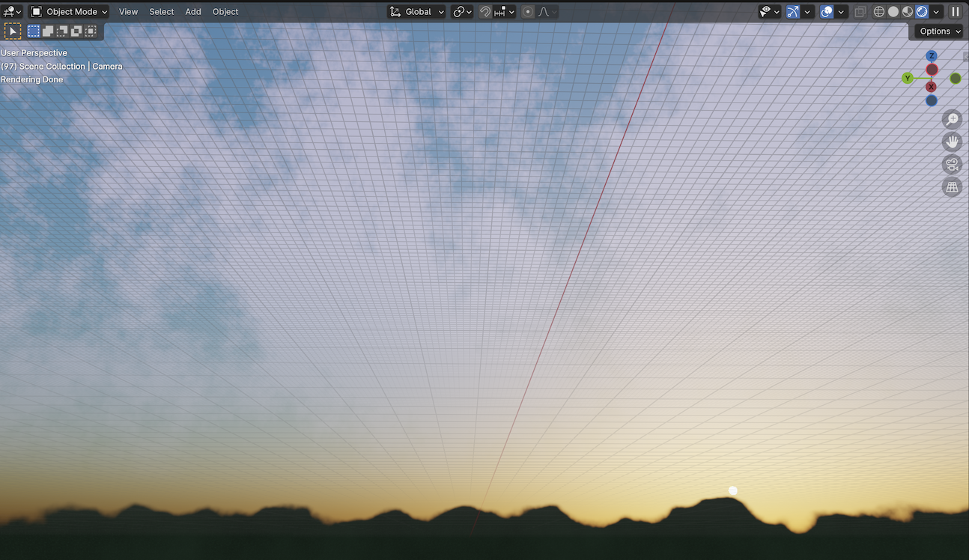Viewport: 969px width, 560px height.
Task: Open the Add menu
Action: [192, 11]
